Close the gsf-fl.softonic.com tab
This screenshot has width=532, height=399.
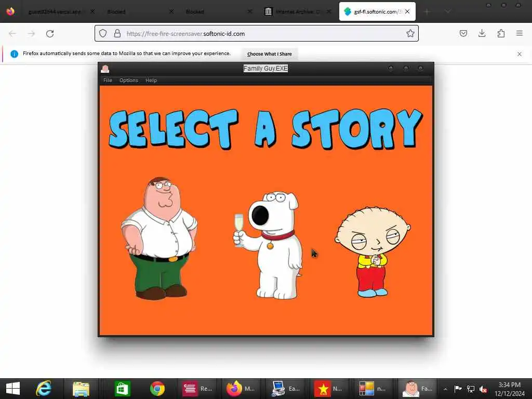(407, 11)
